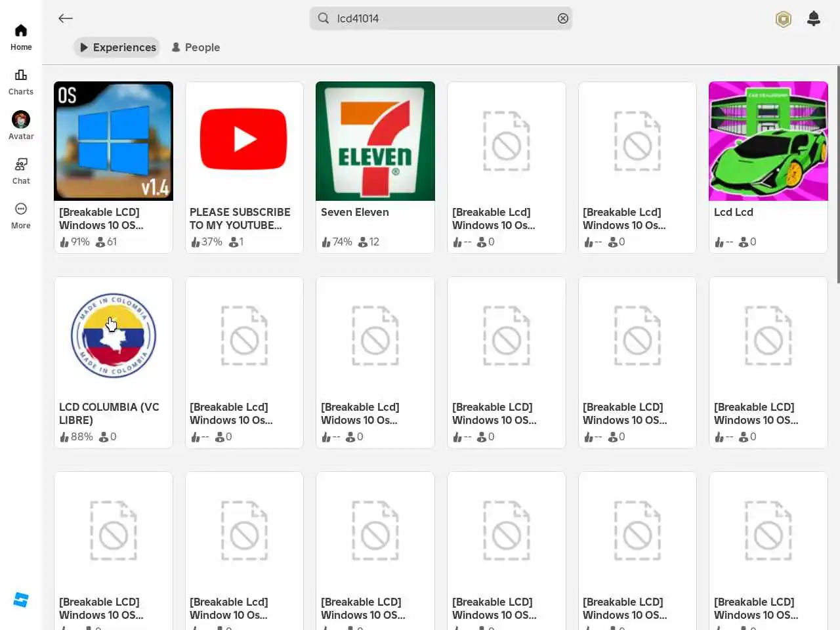Click the PLEASE SUBSCRIBE TO MY YOUTUBE title
The width and height of the screenshot is (840, 630).
(x=240, y=219)
